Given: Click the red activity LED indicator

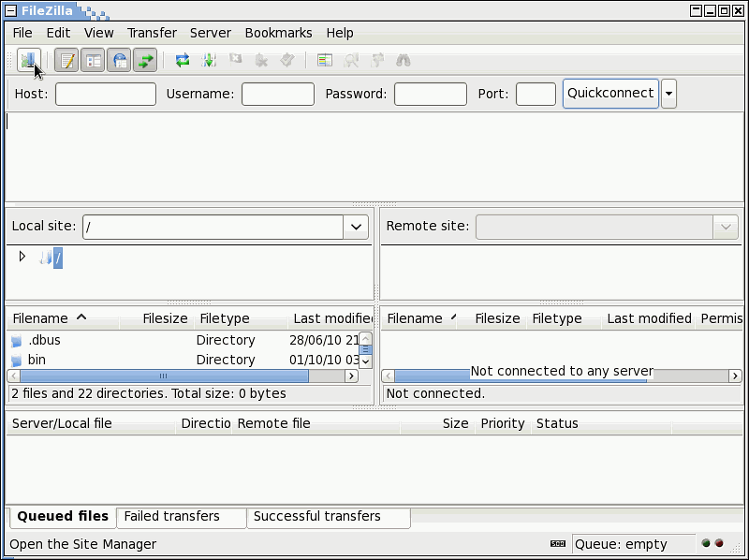Looking at the screenshot, I should tap(719, 543).
